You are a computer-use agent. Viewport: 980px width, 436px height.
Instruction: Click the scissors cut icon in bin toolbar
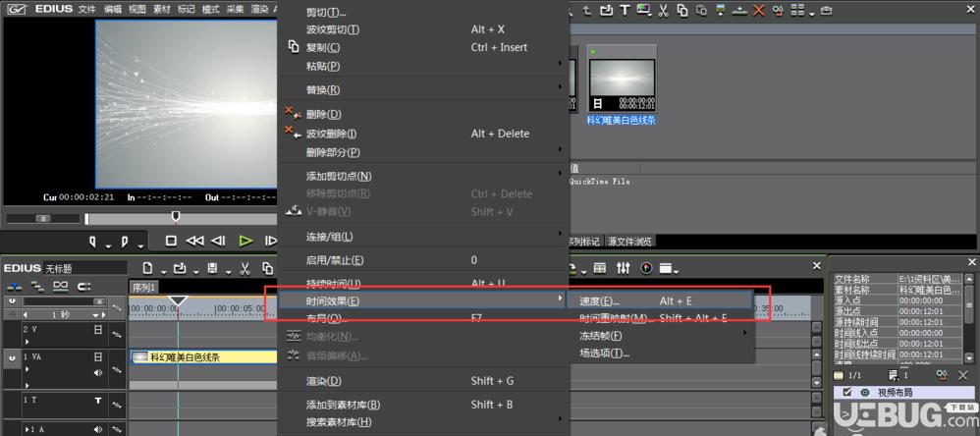[x=663, y=10]
